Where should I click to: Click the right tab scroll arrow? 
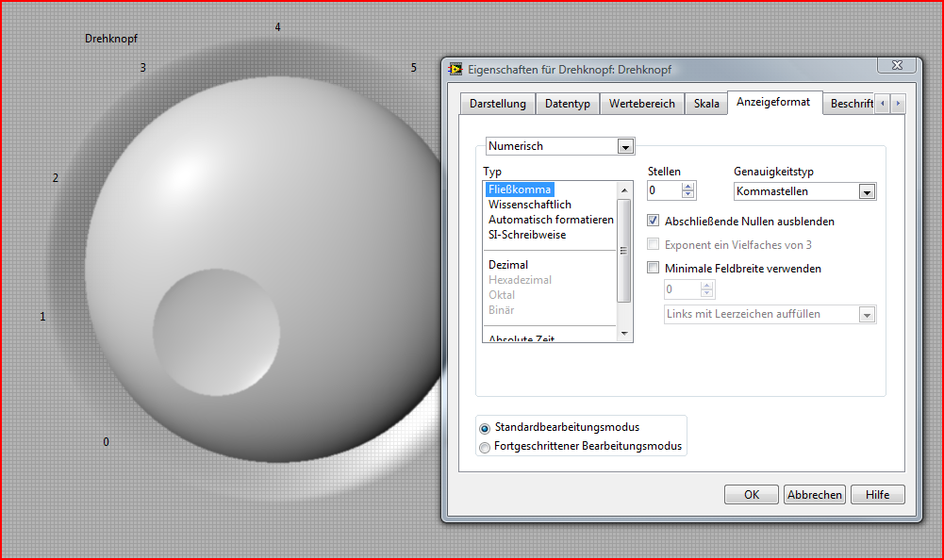[898, 104]
